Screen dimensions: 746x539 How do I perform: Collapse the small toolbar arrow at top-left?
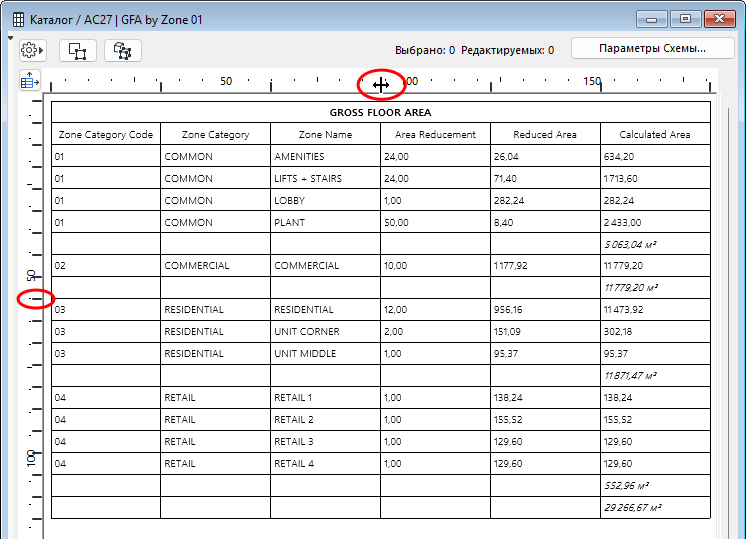[x=10, y=38]
